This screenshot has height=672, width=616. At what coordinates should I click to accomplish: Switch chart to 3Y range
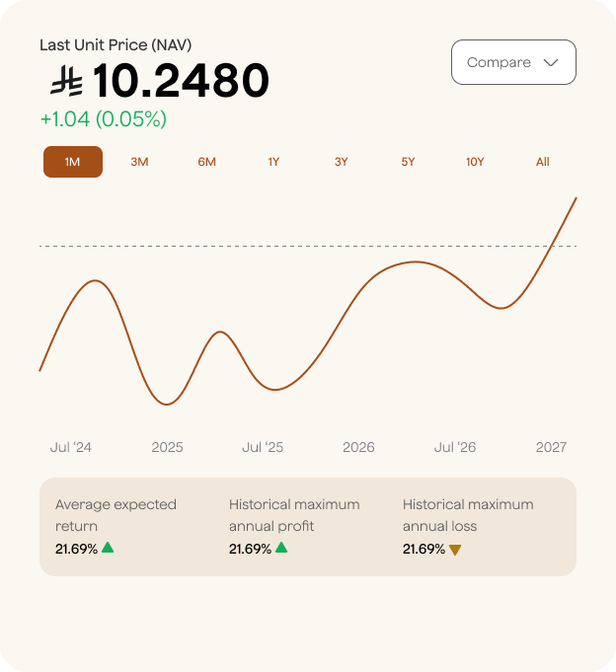click(341, 162)
